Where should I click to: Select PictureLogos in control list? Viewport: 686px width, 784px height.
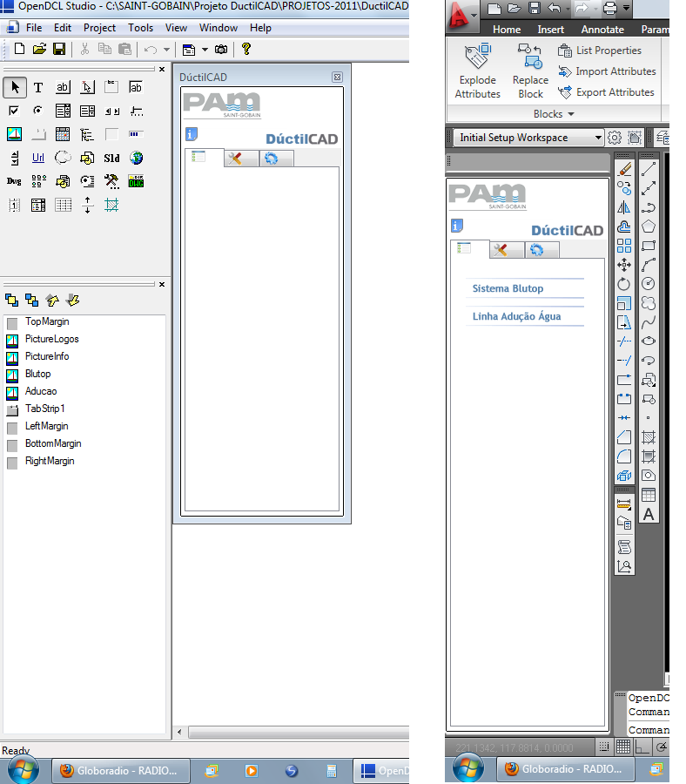pyautogui.click(x=52, y=339)
